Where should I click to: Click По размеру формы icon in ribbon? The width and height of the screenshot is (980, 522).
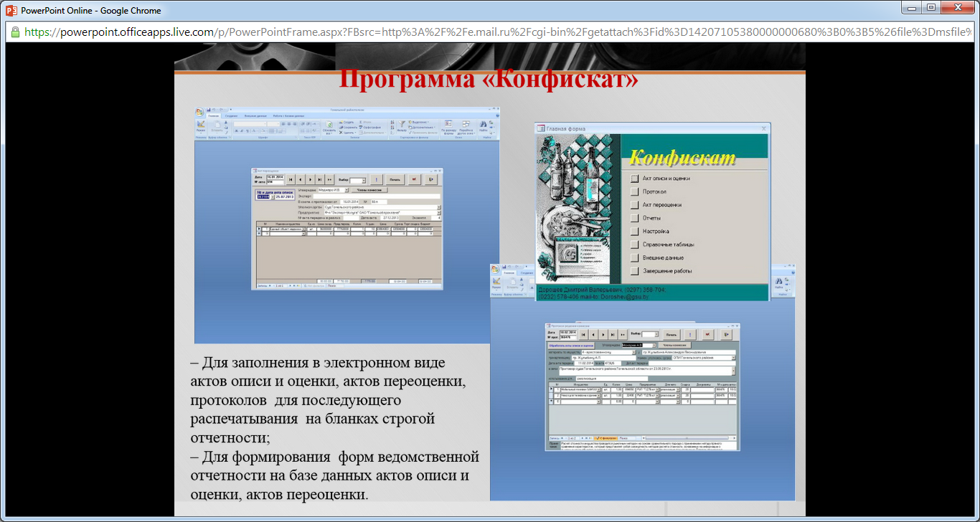point(448,123)
